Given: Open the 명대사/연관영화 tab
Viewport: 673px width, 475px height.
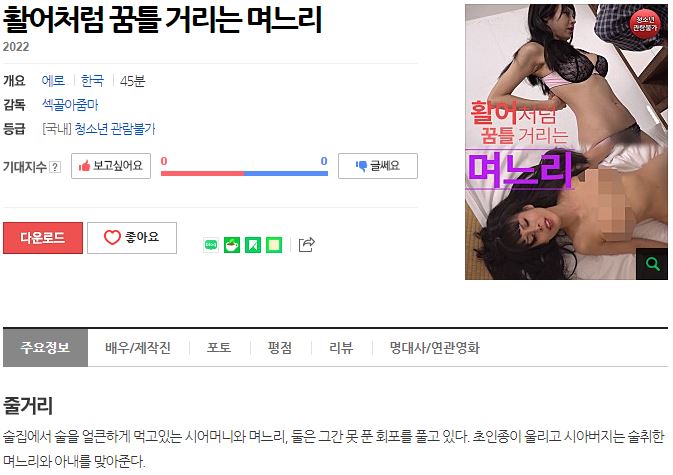Looking at the screenshot, I should pyautogui.click(x=434, y=348).
